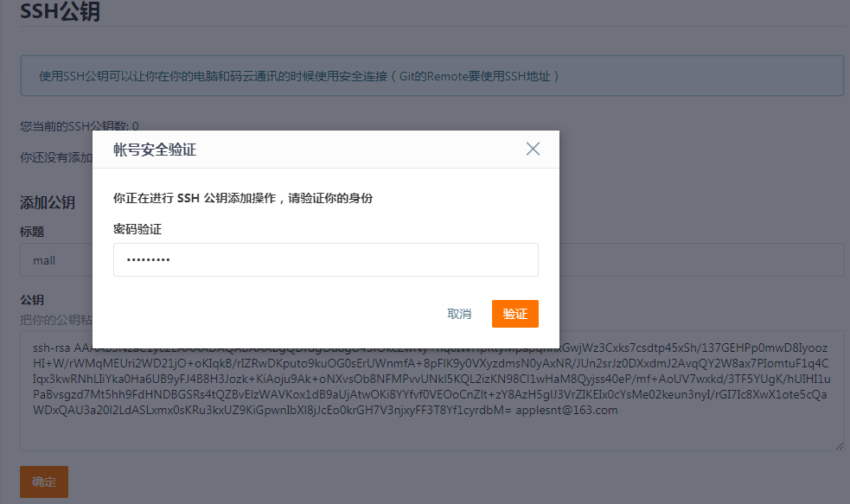
Task: Click the 标题 field label
Action: click(32, 232)
